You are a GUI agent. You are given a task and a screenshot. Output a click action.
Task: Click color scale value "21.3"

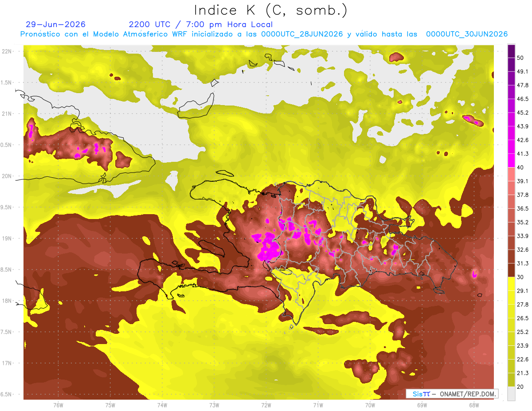pos(522,373)
